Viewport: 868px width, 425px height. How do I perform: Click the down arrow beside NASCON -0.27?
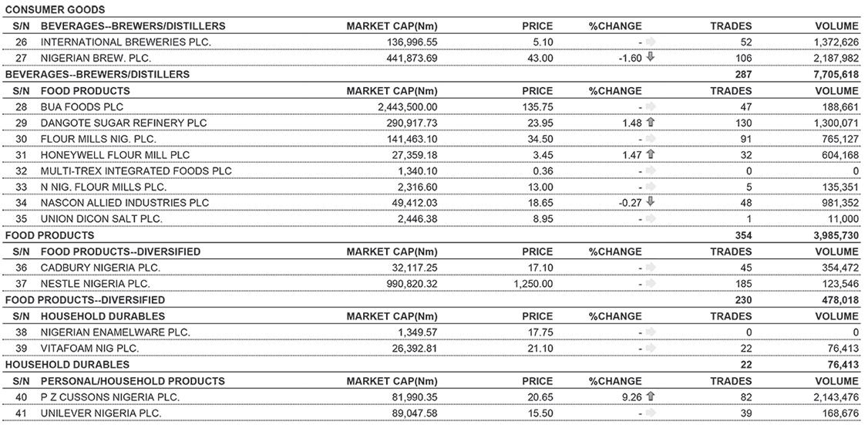pyautogui.click(x=651, y=202)
